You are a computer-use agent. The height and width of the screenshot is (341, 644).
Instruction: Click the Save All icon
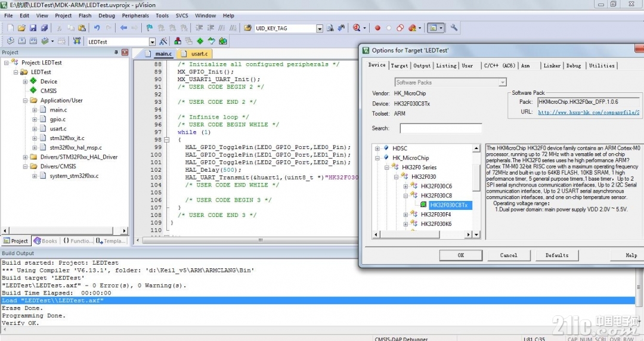click(44, 28)
